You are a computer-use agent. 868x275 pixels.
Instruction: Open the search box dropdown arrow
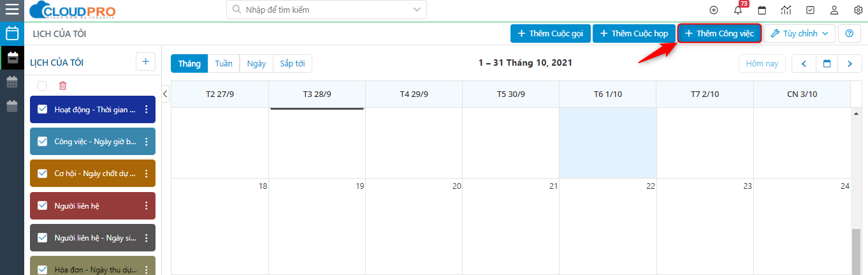point(417,10)
